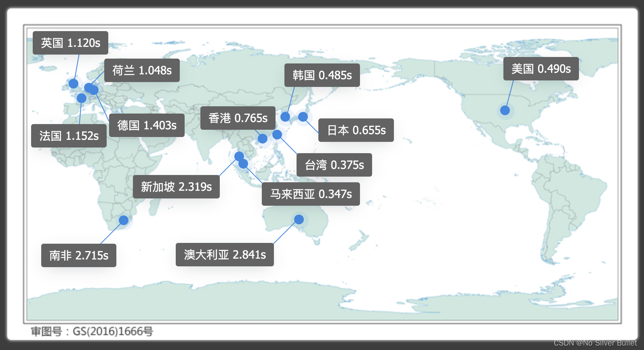Click the 马来西亚 0.347s label
The height and width of the screenshot is (350, 644).
[311, 194]
